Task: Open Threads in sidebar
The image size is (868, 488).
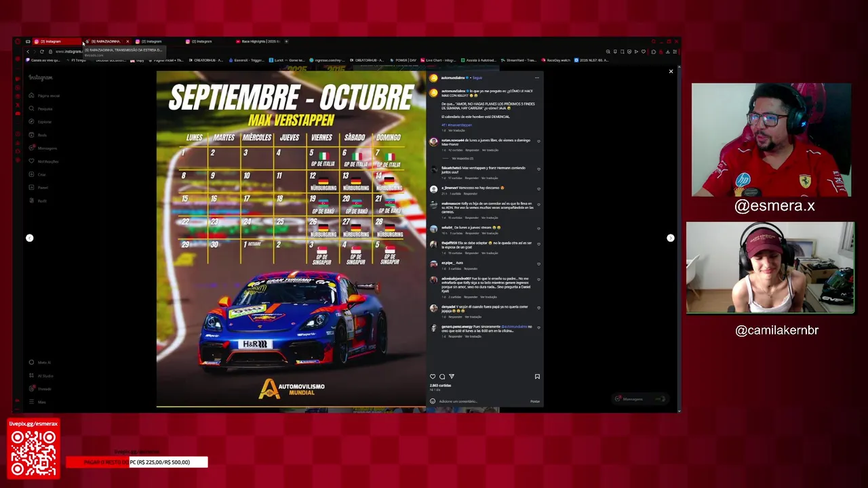Action: [41, 389]
